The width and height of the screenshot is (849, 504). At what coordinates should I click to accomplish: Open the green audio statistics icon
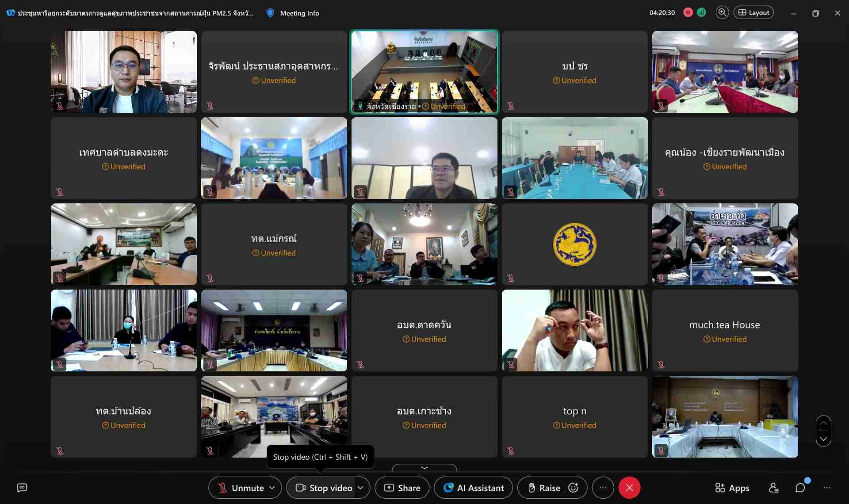701,13
